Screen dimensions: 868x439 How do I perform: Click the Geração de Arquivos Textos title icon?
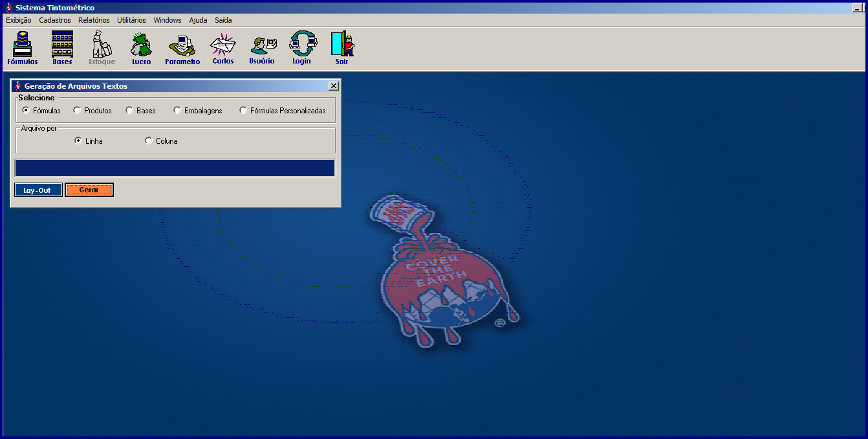tap(18, 85)
